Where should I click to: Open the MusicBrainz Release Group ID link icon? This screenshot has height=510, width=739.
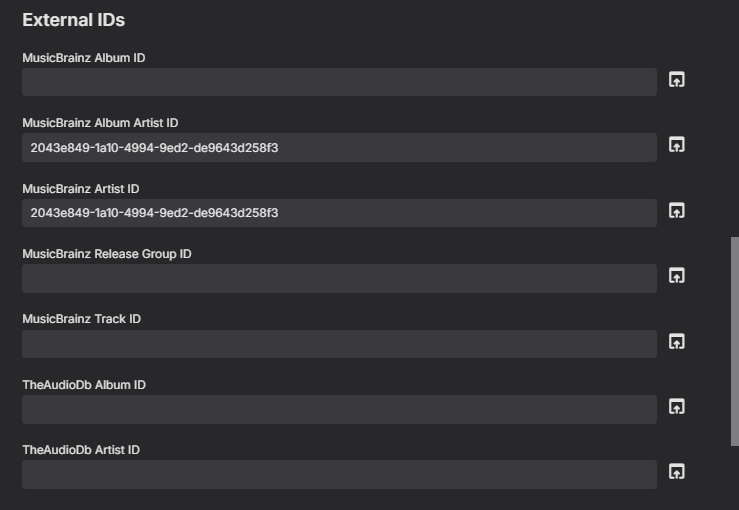pyautogui.click(x=677, y=276)
